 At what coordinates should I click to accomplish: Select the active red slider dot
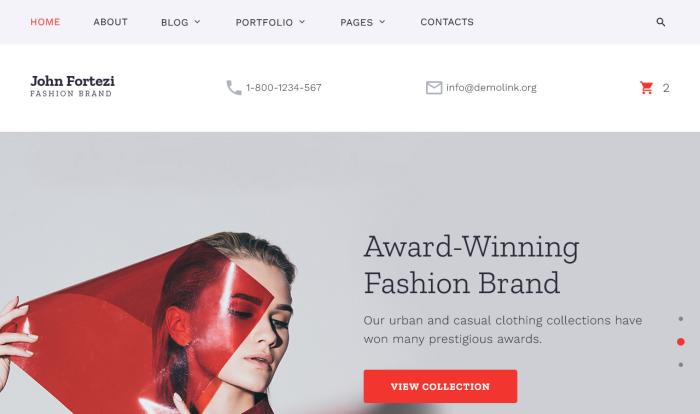pyautogui.click(x=680, y=342)
